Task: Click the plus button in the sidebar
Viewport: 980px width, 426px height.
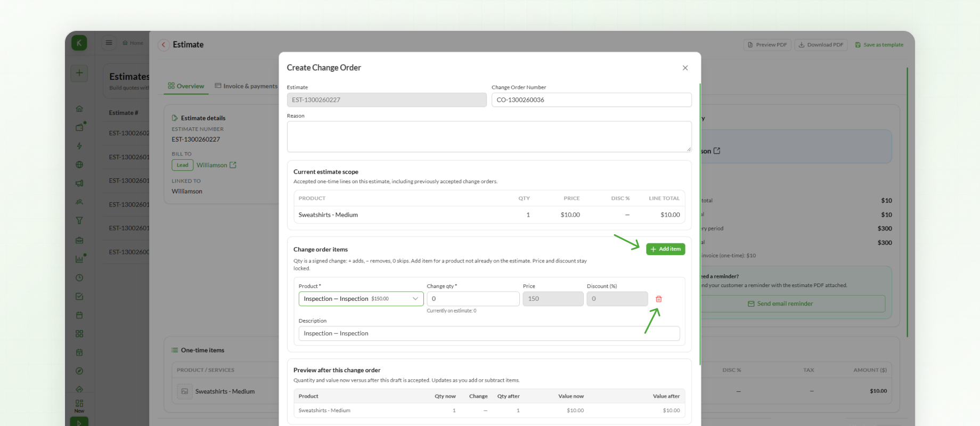Action: coord(79,73)
